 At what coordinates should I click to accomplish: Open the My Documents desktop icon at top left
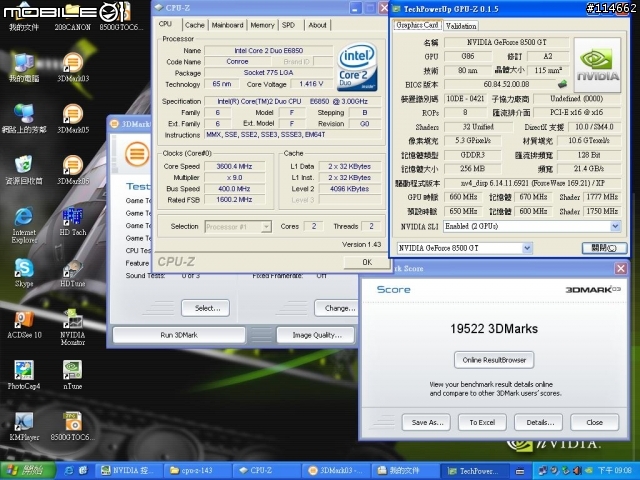[x=24, y=16]
